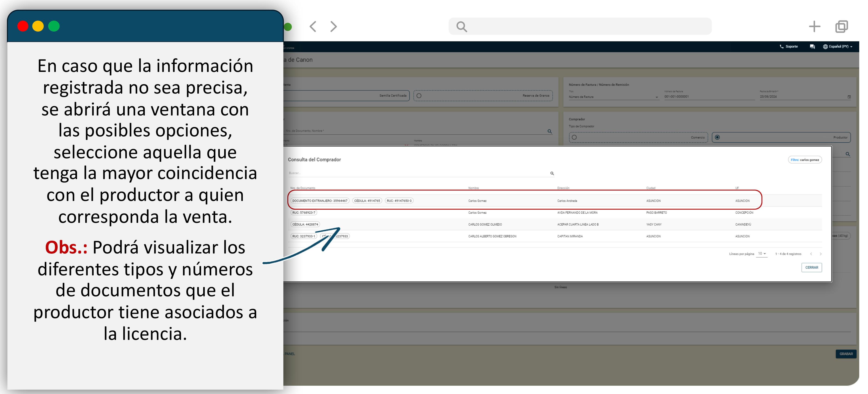Click the search icon in Consulta del Comprador
The image size is (868, 394).
pyautogui.click(x=552, y=173)
